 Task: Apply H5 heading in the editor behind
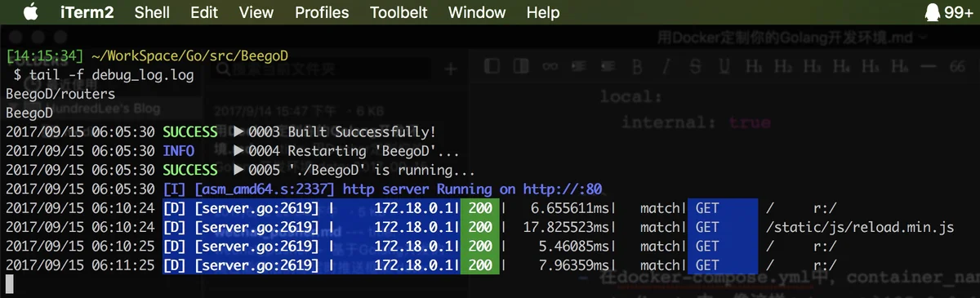pyautogui.click(x=871, y=67)
